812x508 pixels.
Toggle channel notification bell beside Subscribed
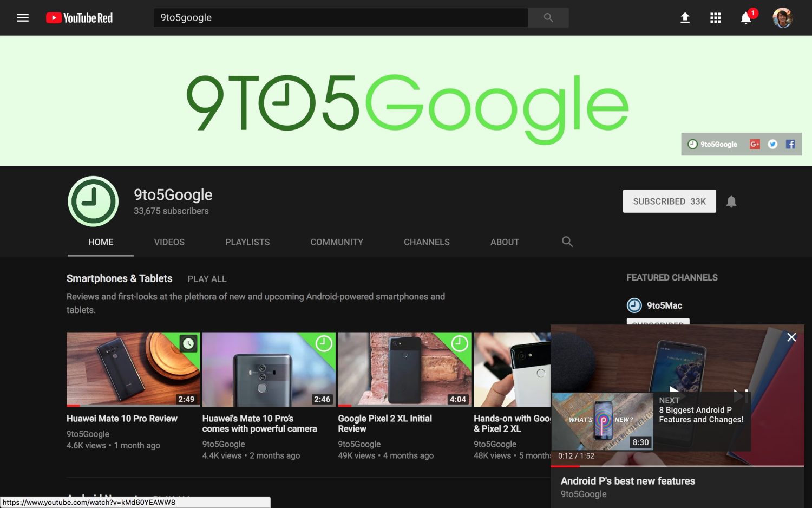[x=731, y=201]
